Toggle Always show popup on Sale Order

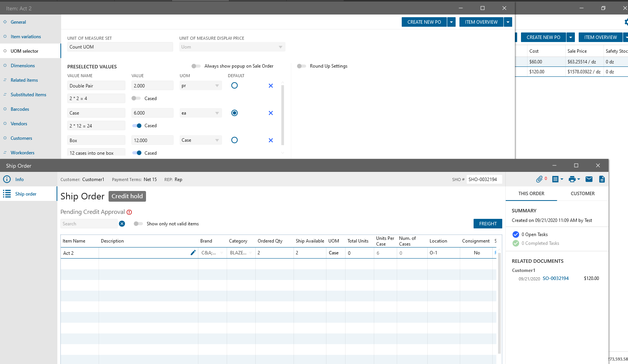pos(196,66)
